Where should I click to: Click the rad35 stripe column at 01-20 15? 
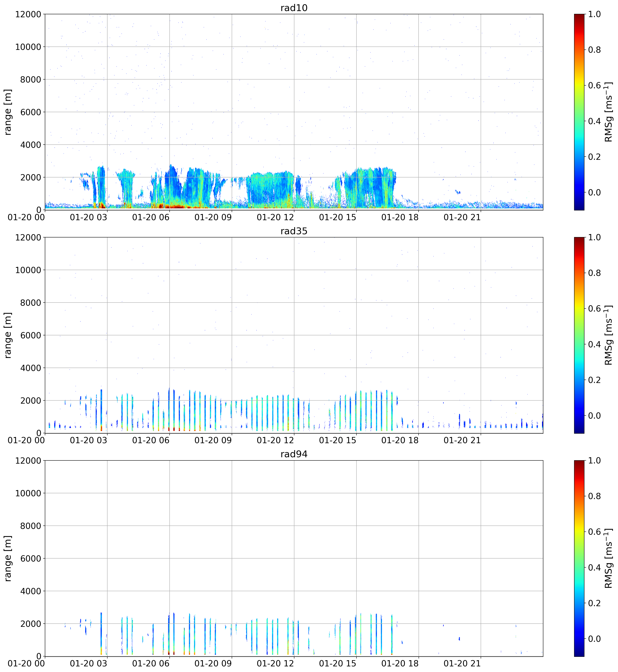click(x=356, y=411)
